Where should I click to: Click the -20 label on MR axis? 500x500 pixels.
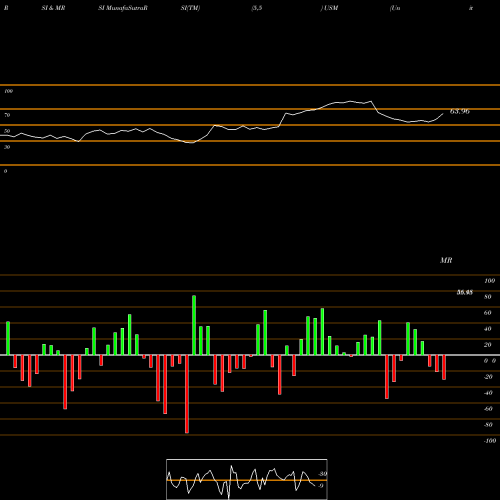click(488, 377)
